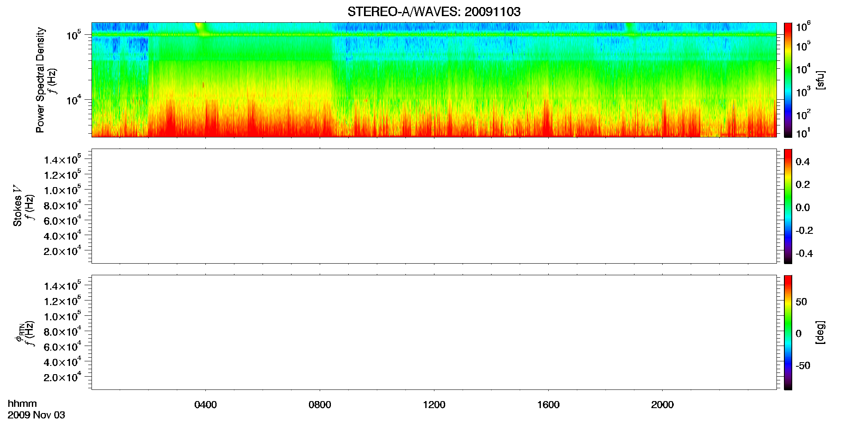Click the 1200 time axis label

click(x=434, y=405)
